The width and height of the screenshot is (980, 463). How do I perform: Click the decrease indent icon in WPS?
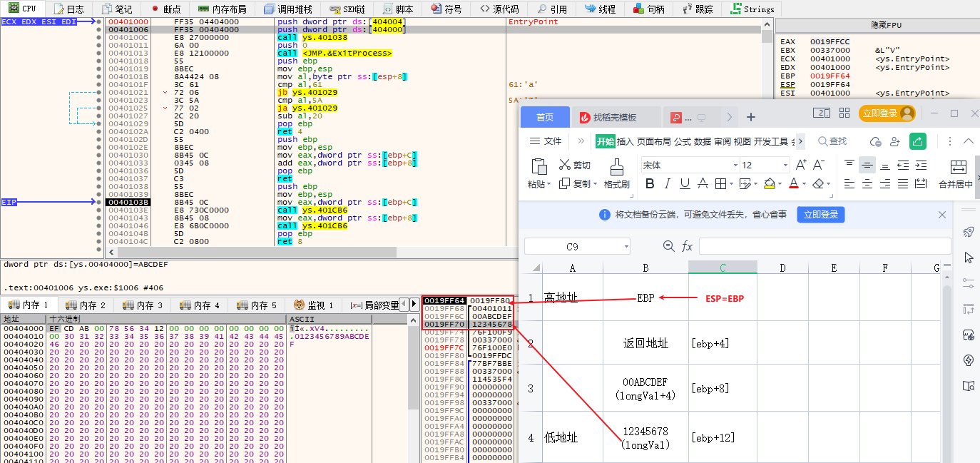(902, 165)
